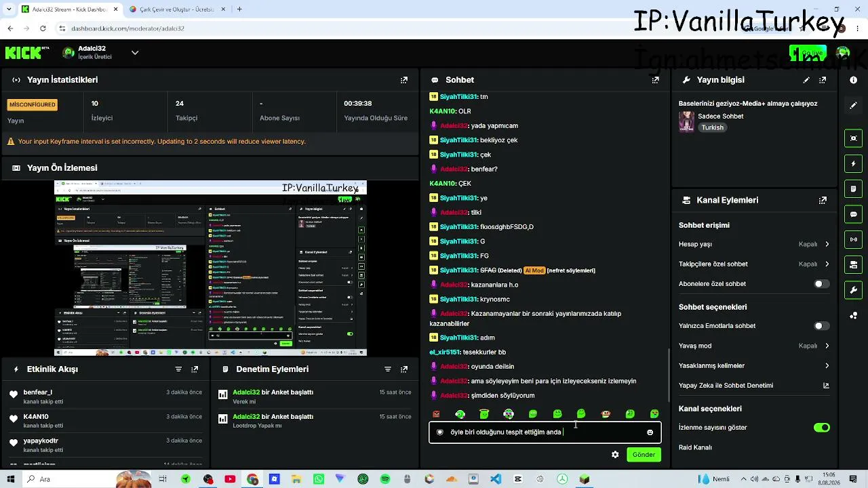Expand the Hesap yaşı setting
Screen dimensions: 868x488
click(754, 244)
